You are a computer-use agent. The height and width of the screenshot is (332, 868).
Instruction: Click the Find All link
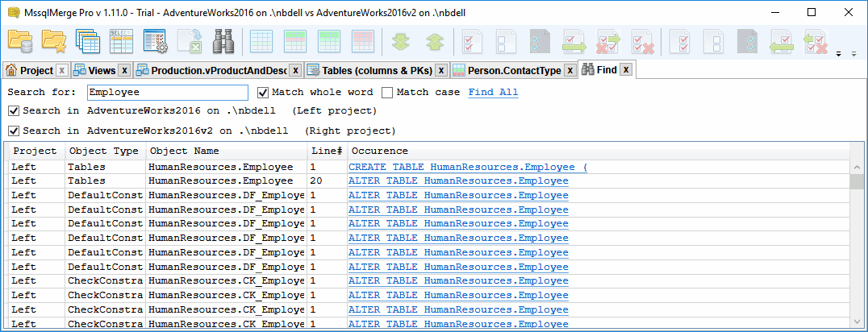click(x=493, y=93)
